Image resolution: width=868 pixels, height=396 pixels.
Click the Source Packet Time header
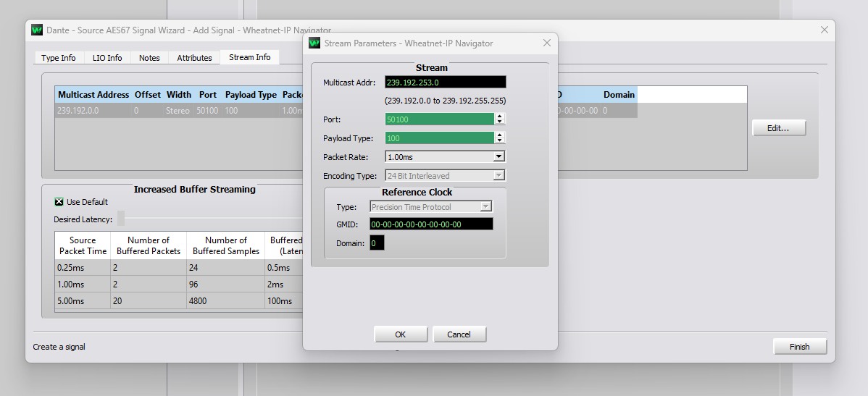tap(83, 245)
